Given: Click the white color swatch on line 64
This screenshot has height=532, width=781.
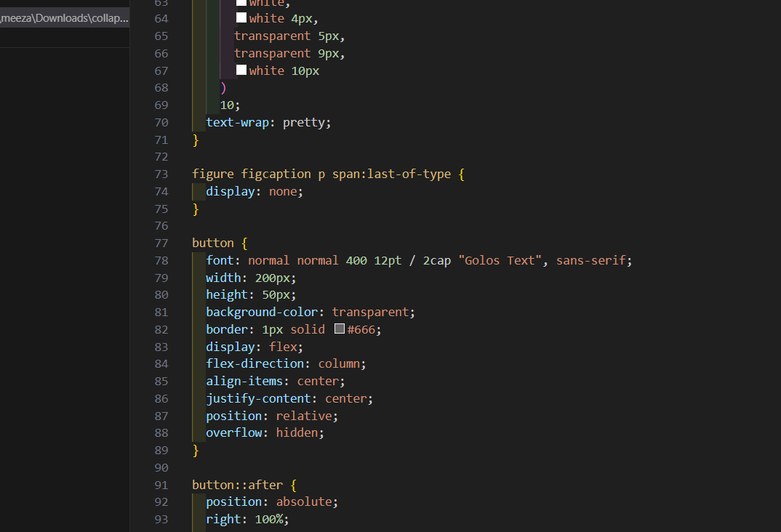Looking at the screenshot, I should pyautogui.click(x=241, y=17).
